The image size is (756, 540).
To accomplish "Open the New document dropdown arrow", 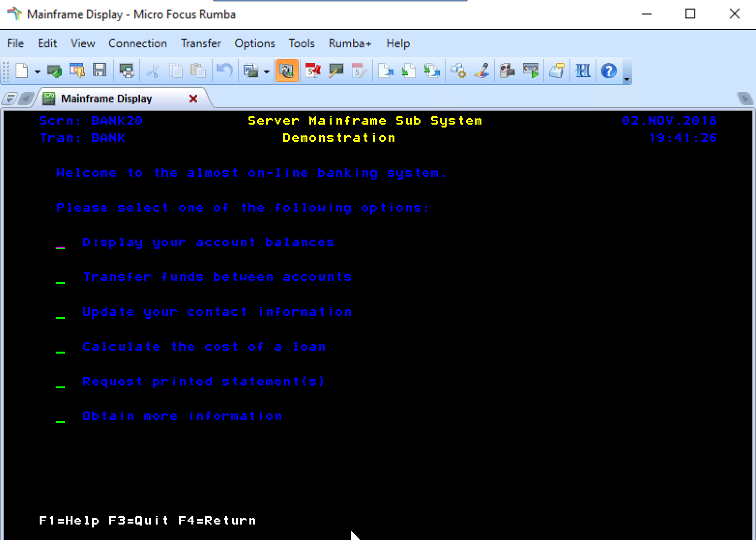I will 37,71.
